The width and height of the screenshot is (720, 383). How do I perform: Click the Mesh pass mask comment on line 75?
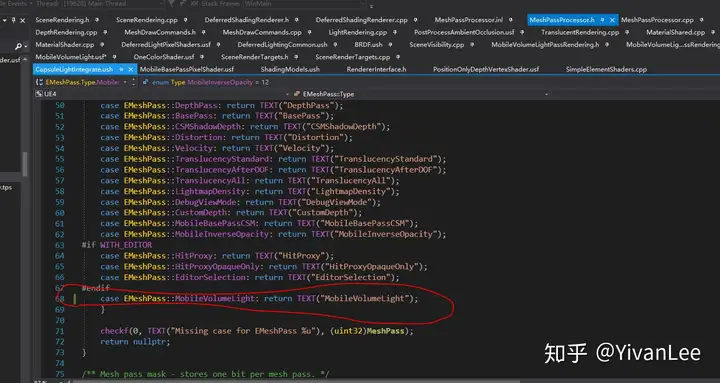pyautogui.click(x=205, y=374)
